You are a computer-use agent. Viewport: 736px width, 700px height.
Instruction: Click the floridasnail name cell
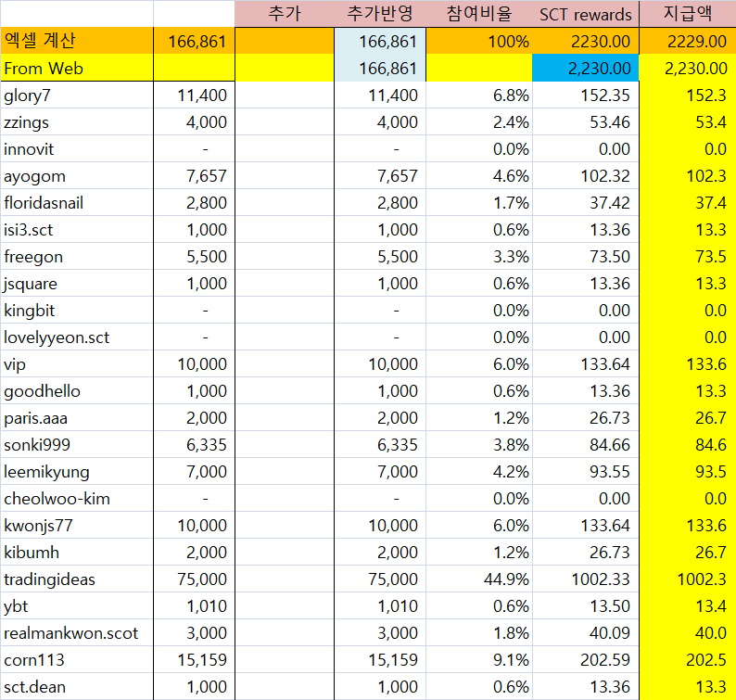(77, 203)
